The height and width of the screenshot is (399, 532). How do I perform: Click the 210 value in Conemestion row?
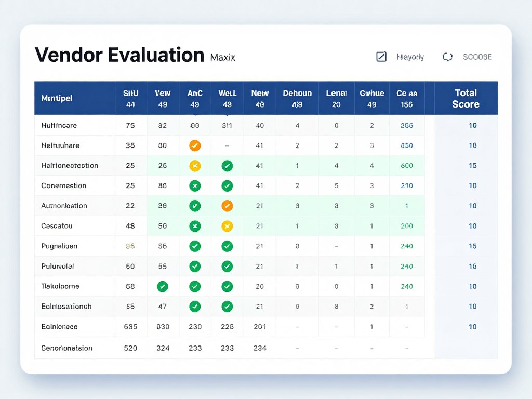point(407,185)
